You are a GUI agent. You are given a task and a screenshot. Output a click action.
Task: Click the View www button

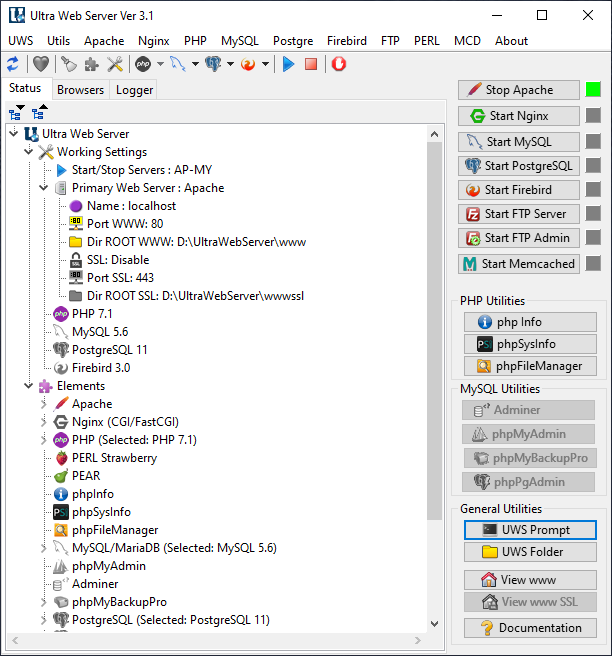coord(530,579)
